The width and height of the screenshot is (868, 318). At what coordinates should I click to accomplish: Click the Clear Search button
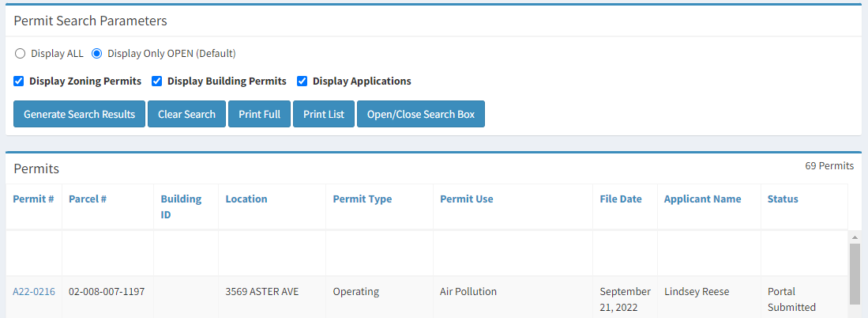pos(186,114)
